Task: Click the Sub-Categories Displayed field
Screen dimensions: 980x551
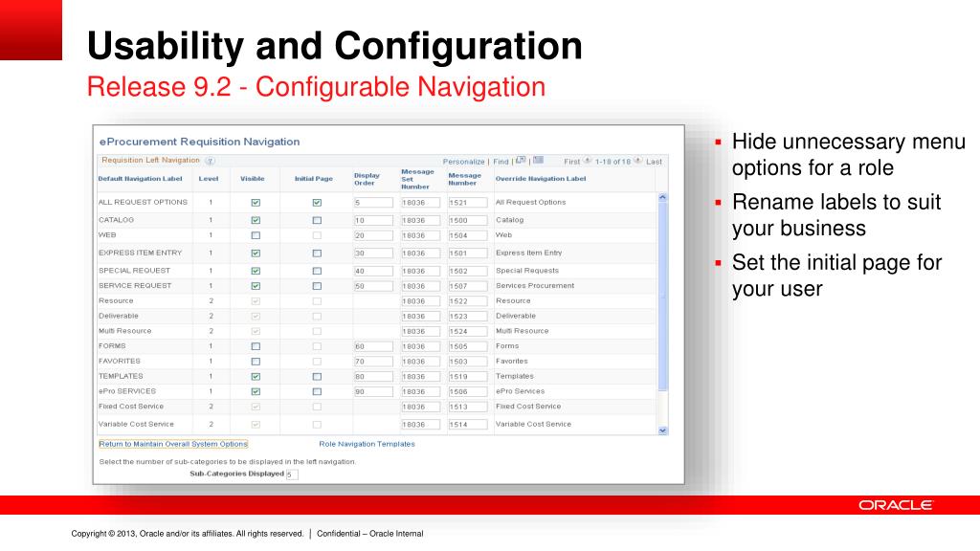Action: [292, 474]
